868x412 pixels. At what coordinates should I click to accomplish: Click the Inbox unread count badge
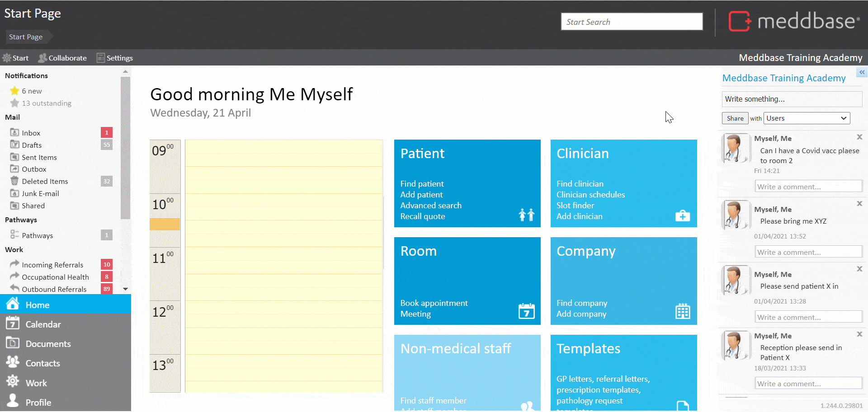[x=107, y=132]
